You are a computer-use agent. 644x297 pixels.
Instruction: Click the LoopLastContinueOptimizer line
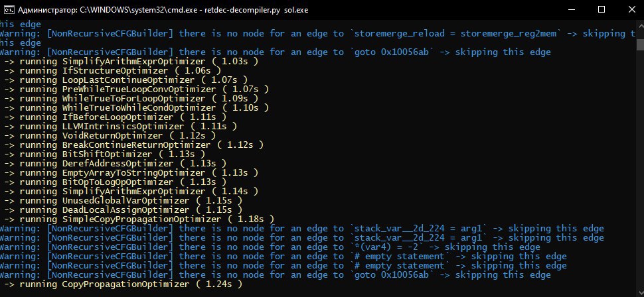(125, 80)
